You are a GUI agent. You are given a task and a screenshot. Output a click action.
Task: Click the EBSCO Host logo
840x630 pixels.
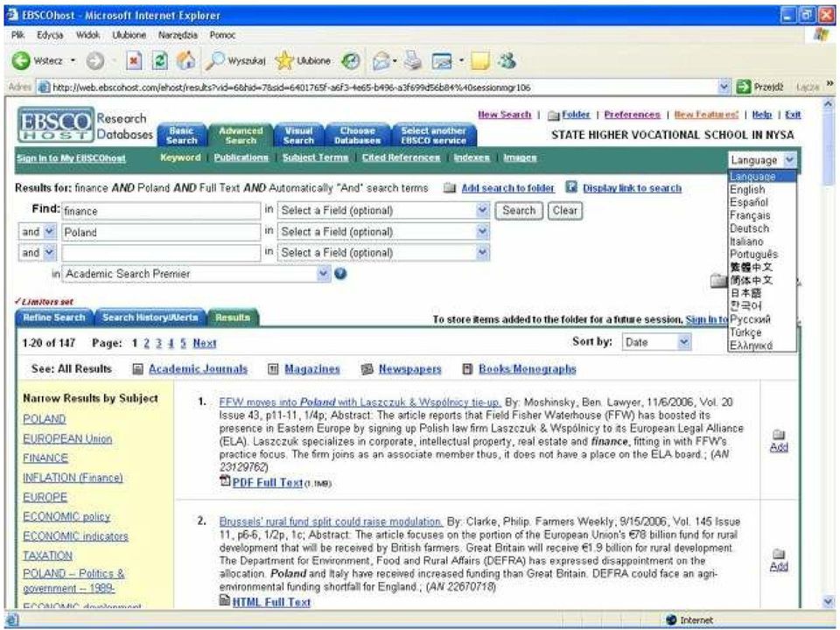(x=56, y=125)
